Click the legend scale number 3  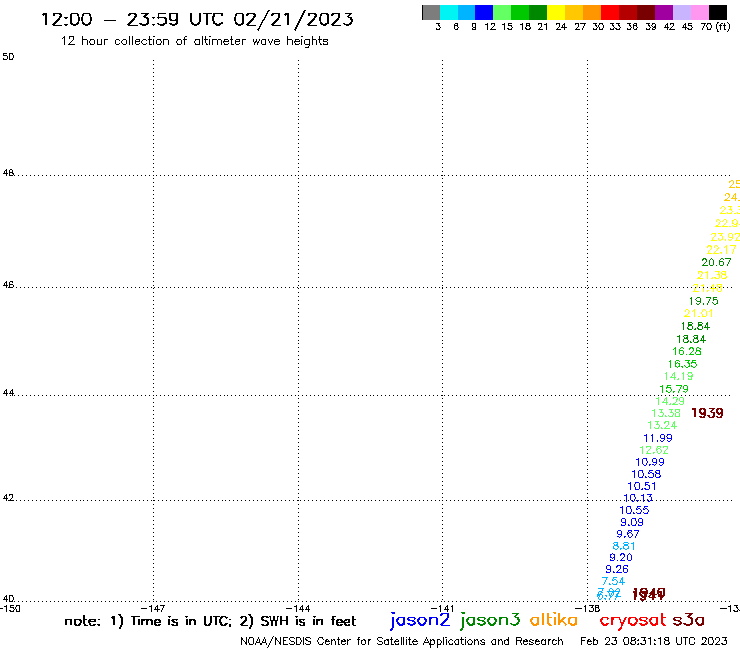[x=438, y=26]
